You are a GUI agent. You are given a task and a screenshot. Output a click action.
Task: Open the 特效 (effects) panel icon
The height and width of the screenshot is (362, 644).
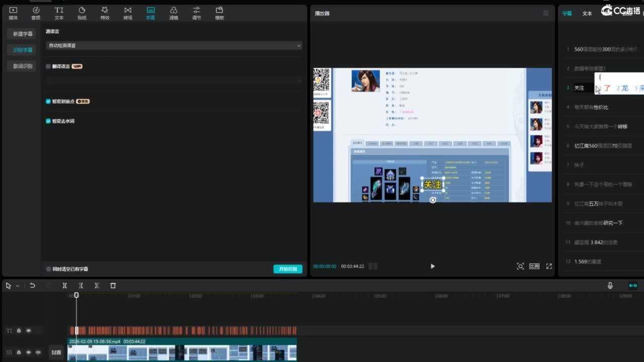coord(105,13)
